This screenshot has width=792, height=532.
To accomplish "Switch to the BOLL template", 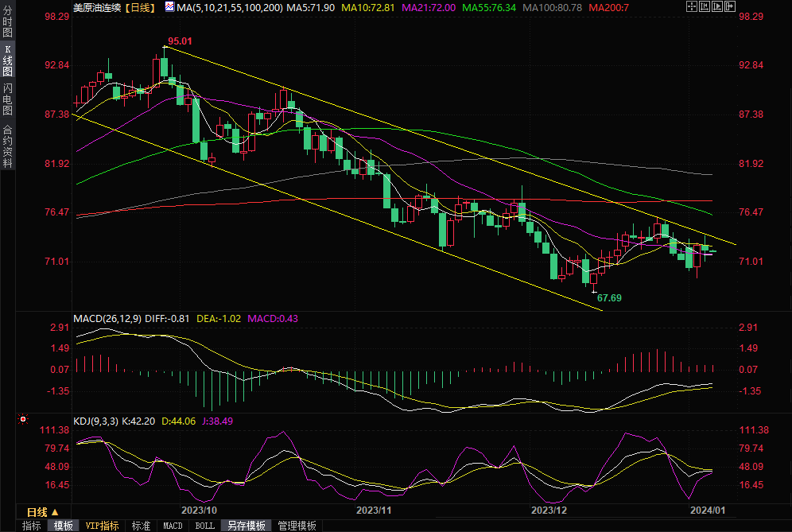I will 204,526.
